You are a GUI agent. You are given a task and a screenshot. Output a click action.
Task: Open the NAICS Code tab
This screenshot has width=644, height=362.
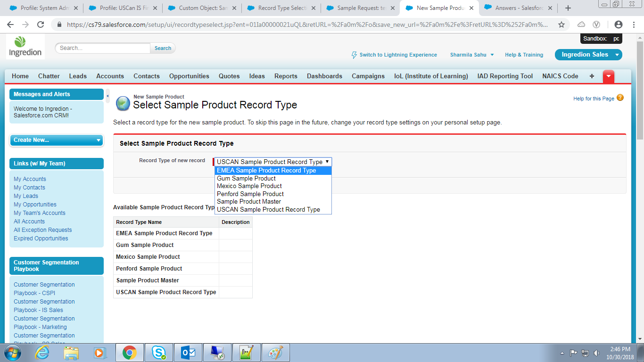(560, 76)
